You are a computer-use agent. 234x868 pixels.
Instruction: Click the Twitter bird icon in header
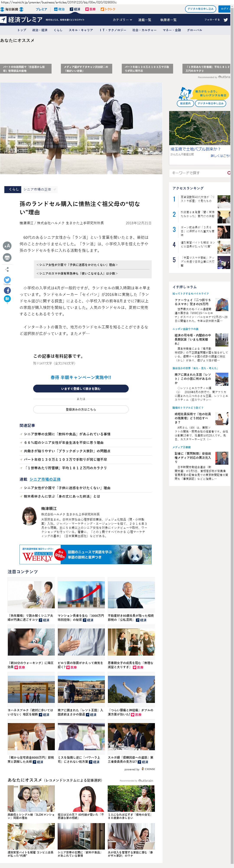[226, 20]
